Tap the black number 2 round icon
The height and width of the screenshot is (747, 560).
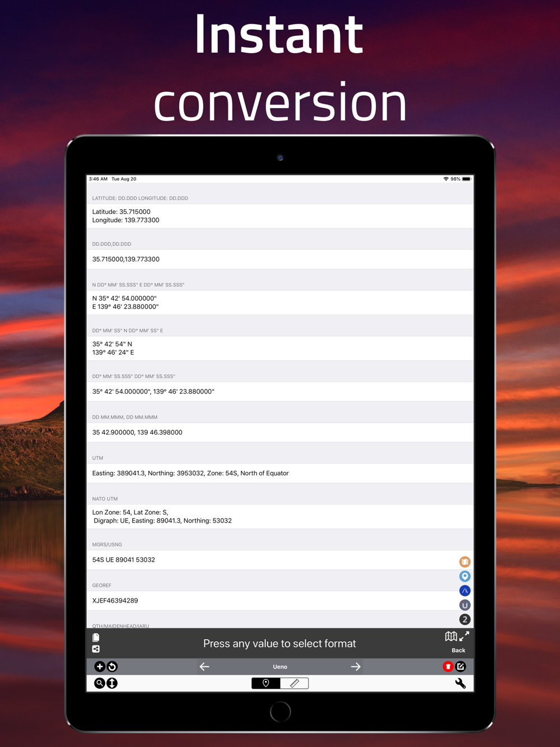[465, 619]
